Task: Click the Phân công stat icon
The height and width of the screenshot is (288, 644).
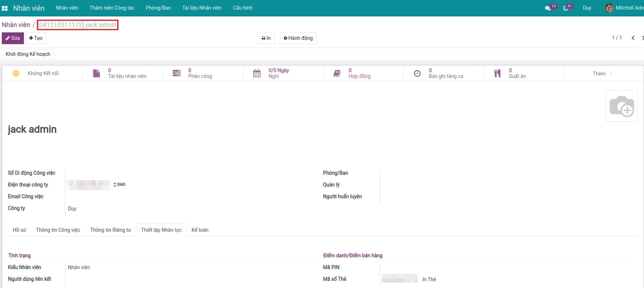Action: (177, 73)
